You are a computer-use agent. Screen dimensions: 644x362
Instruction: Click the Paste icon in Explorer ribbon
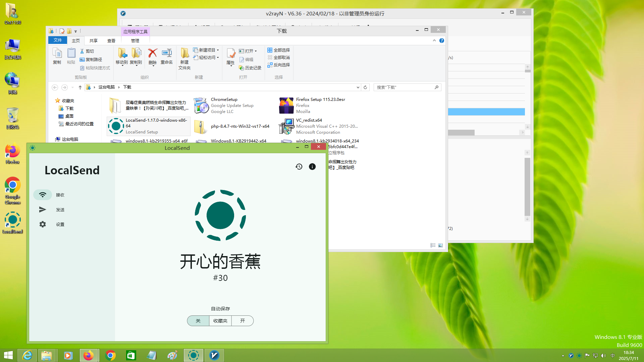(x=71, y=56)
